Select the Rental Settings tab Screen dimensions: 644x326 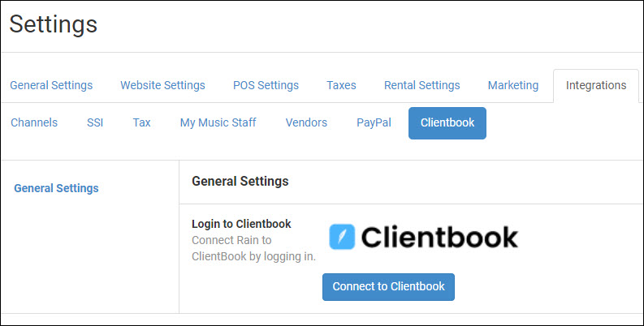point(421,85)
